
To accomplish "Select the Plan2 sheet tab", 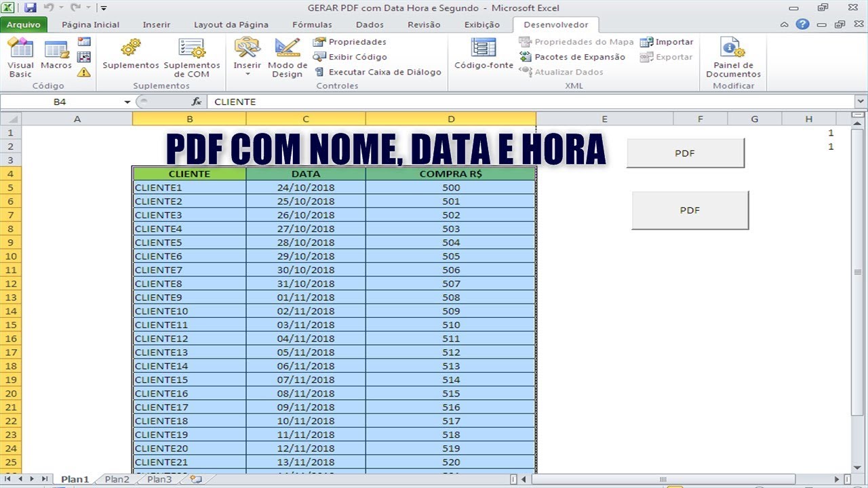I will [117, 479].
